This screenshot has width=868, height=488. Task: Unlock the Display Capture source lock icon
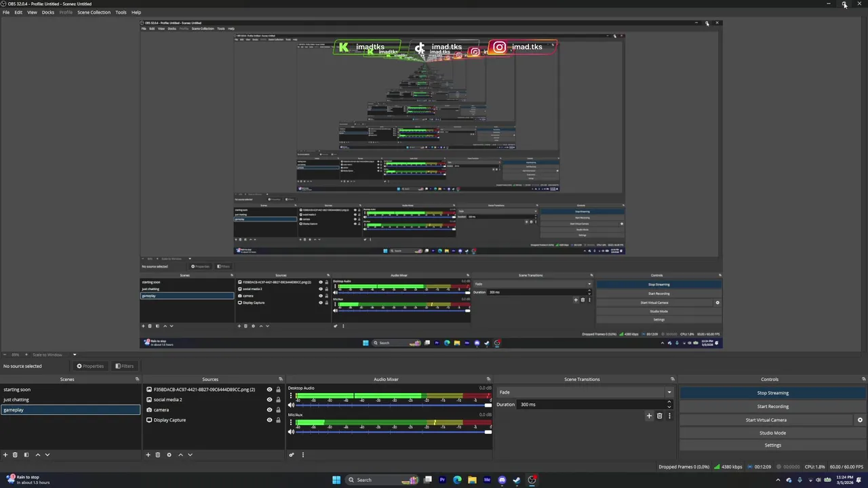coord(278,420)
